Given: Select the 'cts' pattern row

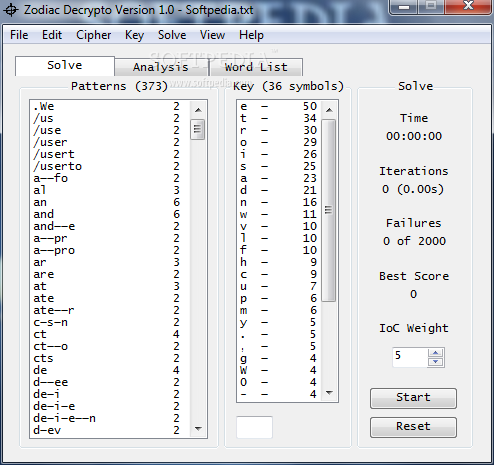Looking at the screenshot, I should (x=110, y=358).
